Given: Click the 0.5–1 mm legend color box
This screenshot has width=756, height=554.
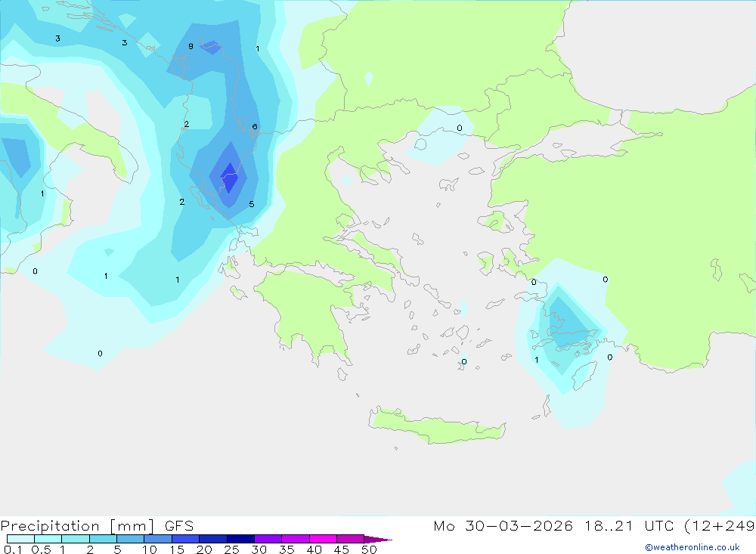Looking at the screenshot, I should pos(48,539).
